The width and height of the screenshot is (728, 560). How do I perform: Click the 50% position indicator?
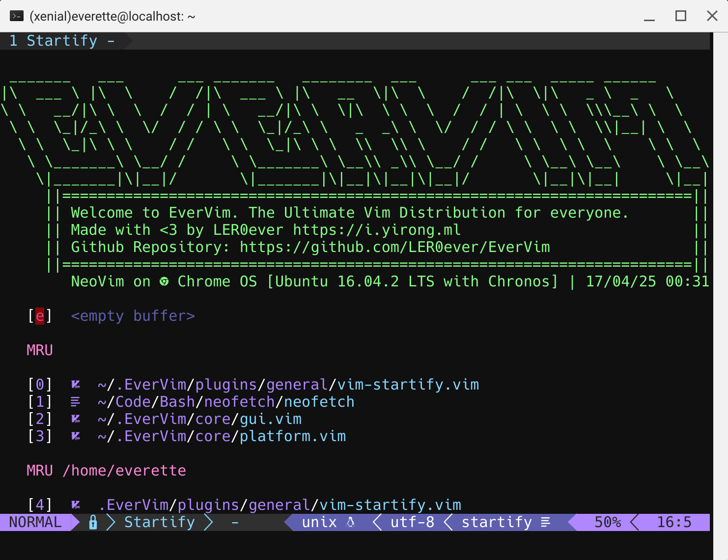(608, 522)
